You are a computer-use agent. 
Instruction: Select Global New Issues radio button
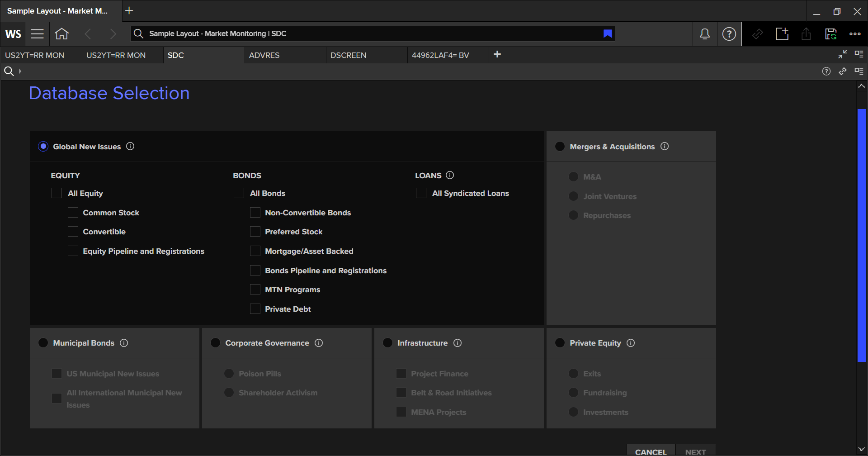pyautogui.click(x=43, y=147)
